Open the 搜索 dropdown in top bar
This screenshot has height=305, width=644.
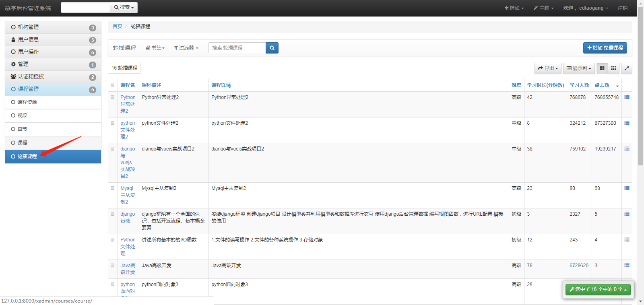click(x=124, y=8)
